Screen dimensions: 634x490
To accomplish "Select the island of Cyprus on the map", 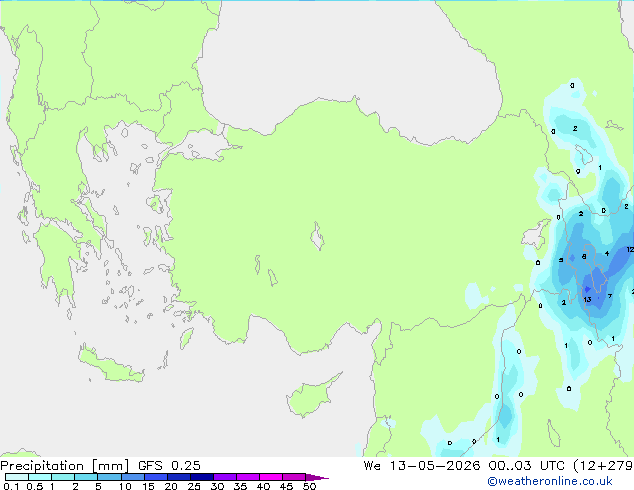I will pos(313,395).
